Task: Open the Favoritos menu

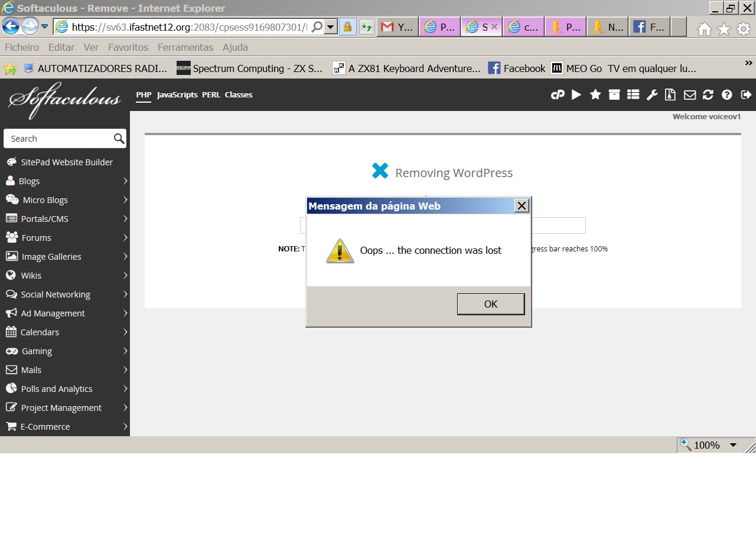Action: pyautogui.click(x=128, y=47)
